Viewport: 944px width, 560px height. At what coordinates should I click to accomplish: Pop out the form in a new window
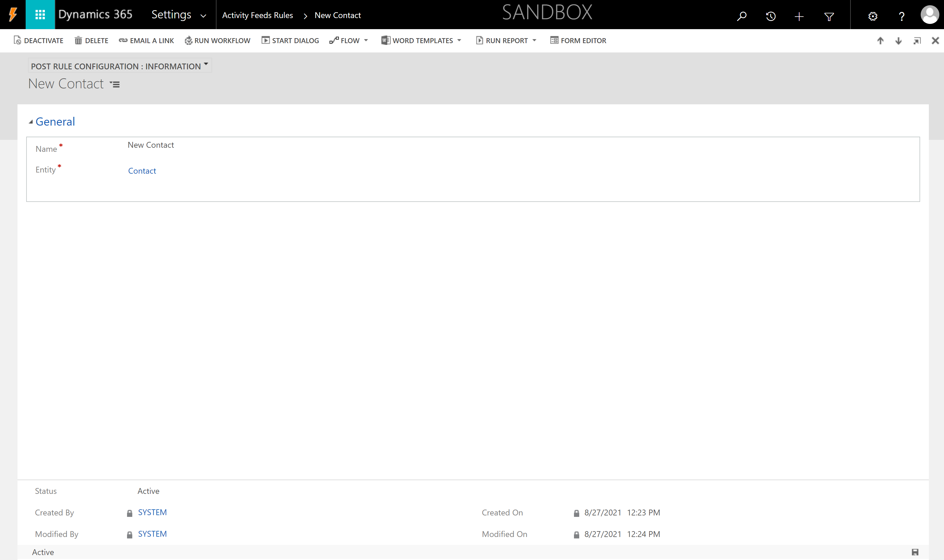pos(917,41)
